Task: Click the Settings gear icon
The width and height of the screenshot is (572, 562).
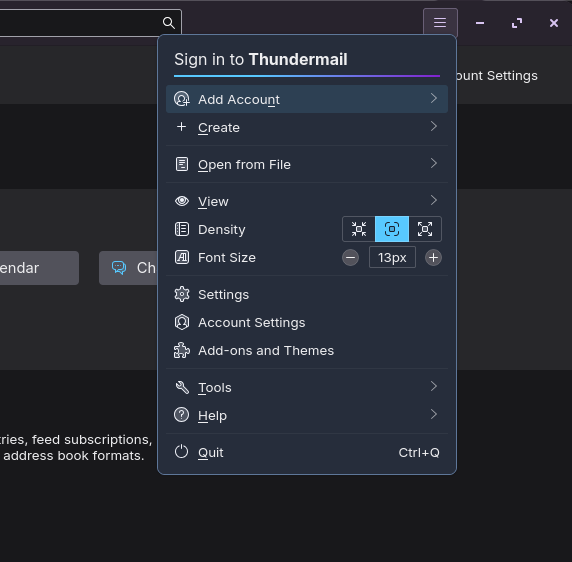Action: click(182, 294)
